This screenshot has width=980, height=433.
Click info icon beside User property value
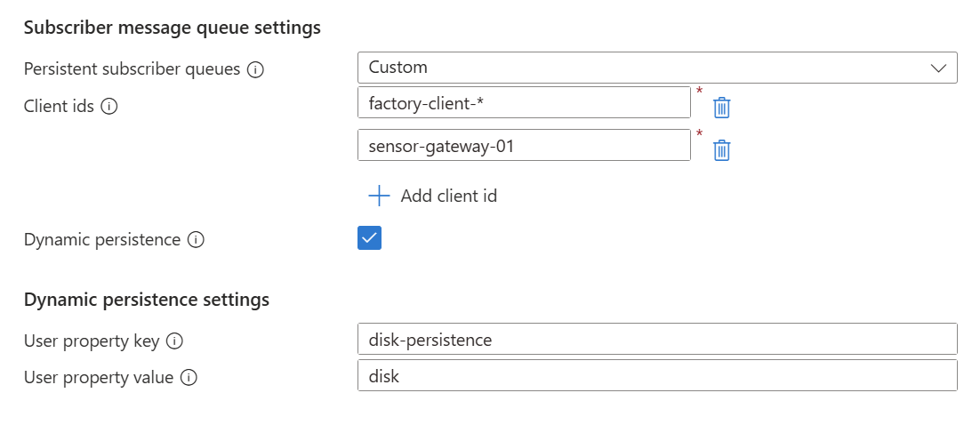pyautogui.click(x=189, y=377)
